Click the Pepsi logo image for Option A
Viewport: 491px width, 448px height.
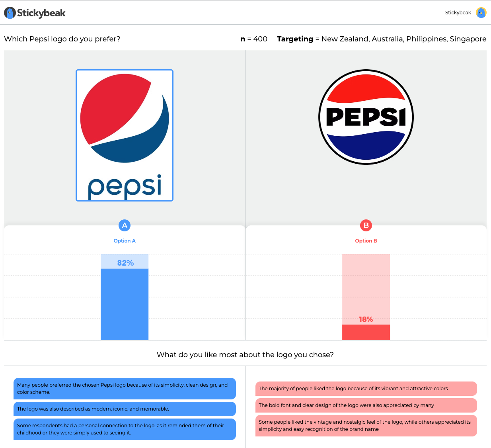tap(125, 135)
